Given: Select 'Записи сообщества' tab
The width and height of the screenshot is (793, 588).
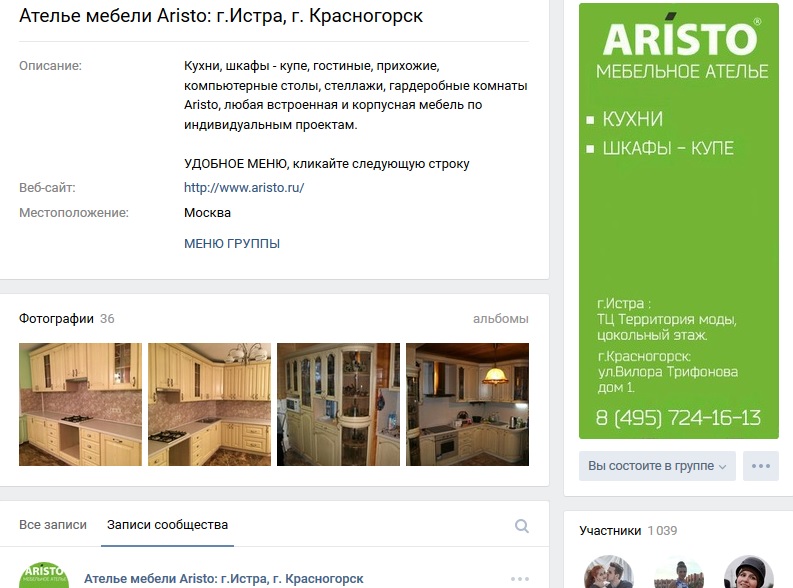Looking at the screenshot, I should (x=167, y=525).
